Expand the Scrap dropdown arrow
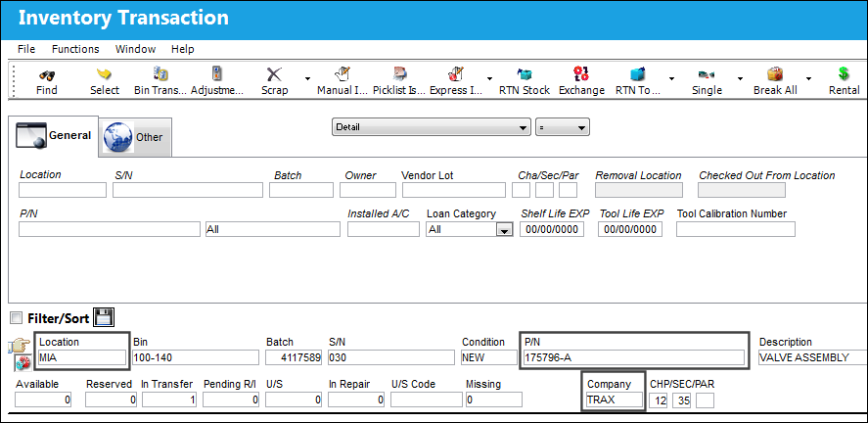 click(x=308, y=78)
